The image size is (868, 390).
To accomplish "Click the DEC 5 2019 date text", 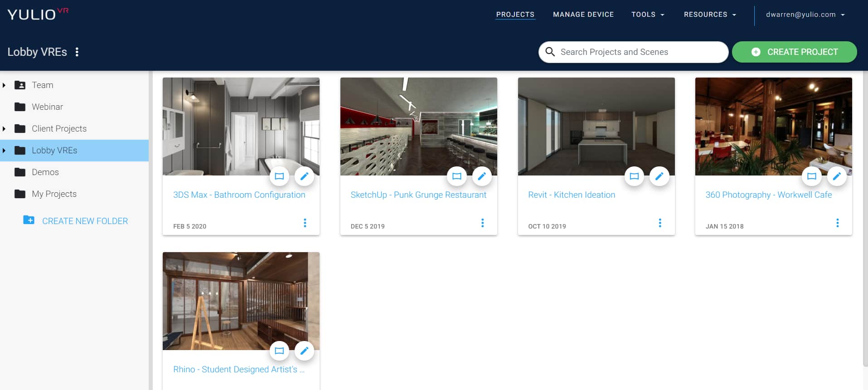I will (x=368, y=226).
